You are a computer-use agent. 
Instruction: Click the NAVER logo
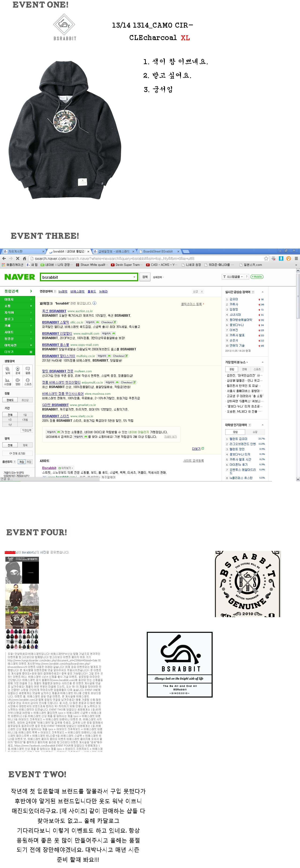[x=20, y=277]
